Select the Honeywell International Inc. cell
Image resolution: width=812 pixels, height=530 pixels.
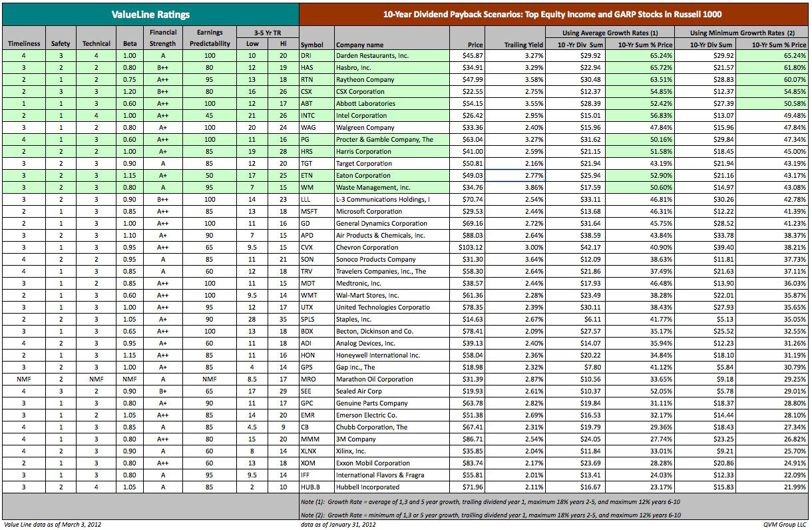(392, 356)
